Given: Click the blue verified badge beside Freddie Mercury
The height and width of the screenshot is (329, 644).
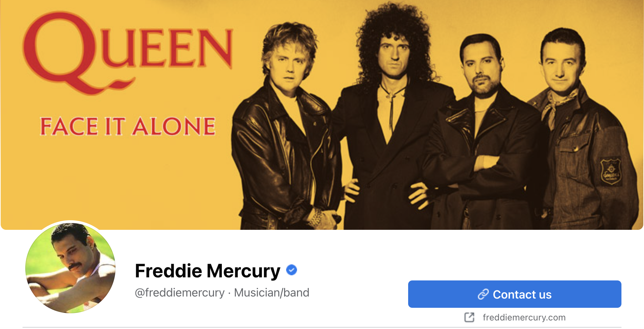Looking at the screenshot, I should click(x=291, y=270).
